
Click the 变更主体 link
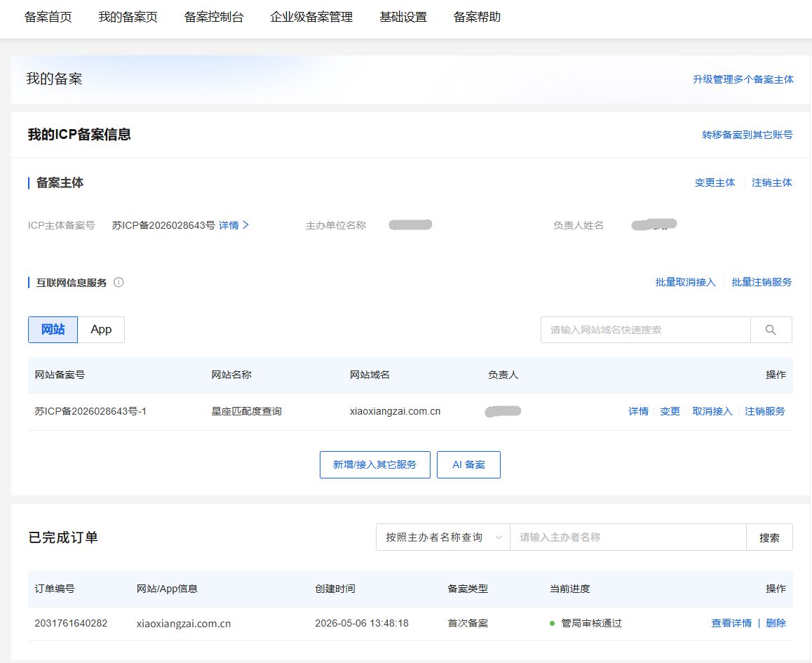tap(715, 182)
